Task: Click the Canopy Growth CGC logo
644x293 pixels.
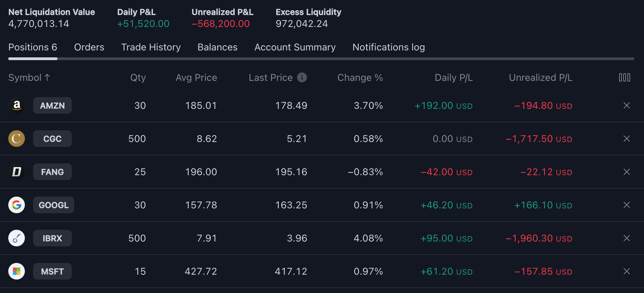Action: 17,139
